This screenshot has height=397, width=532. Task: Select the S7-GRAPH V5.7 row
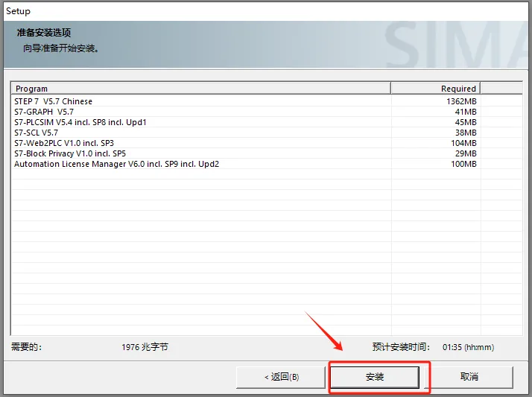266,112
